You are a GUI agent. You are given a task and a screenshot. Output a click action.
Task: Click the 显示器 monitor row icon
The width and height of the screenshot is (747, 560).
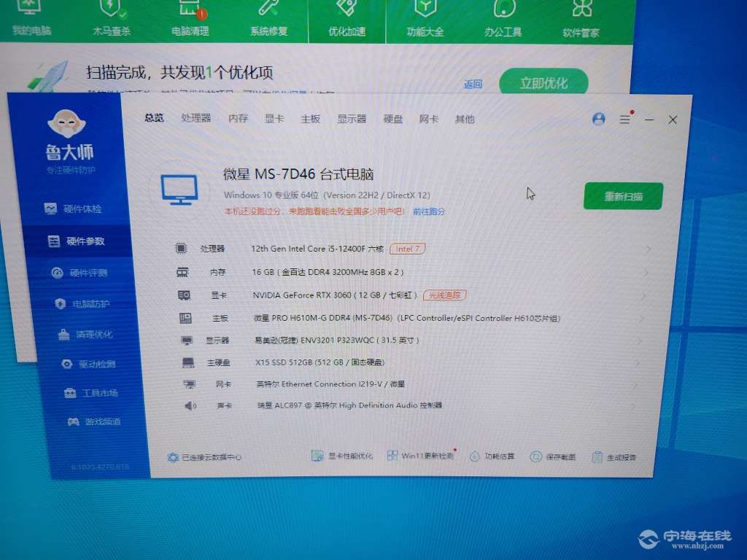coord(187,341)
